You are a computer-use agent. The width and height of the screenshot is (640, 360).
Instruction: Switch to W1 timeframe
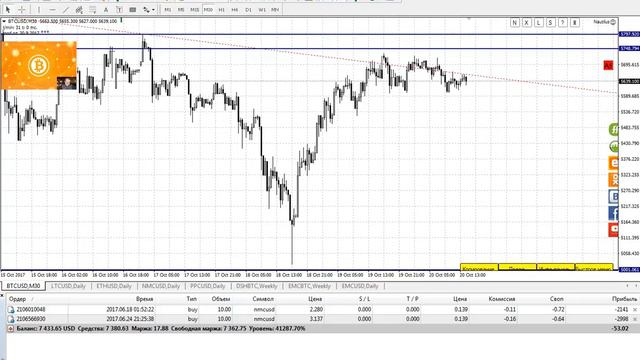click(262, 9)
